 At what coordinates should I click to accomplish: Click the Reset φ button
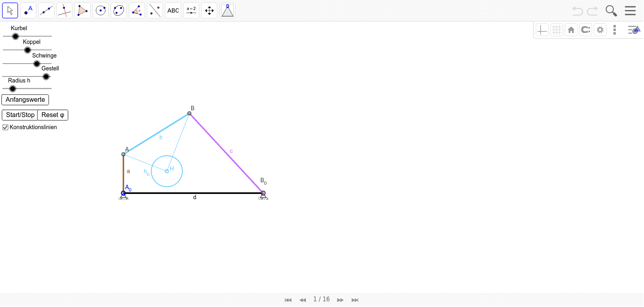click(x=53, y=115)
